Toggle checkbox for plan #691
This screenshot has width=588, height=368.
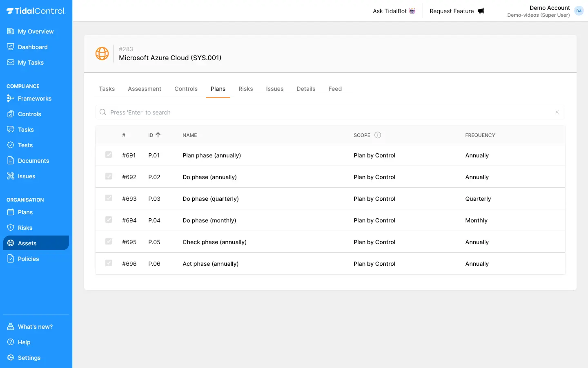(109, 155)
